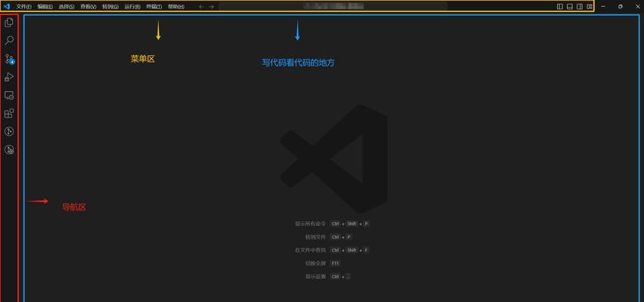
Task: Open the Explorer view in activity bar
Action: 9,23
